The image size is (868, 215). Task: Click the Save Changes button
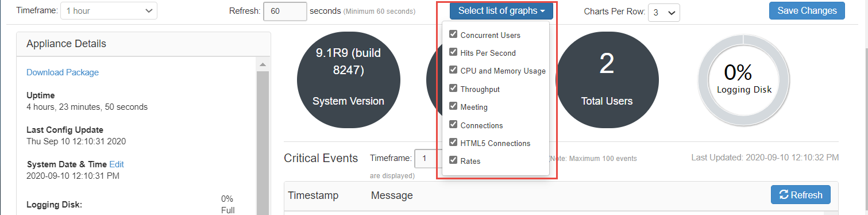coord(807,11)
